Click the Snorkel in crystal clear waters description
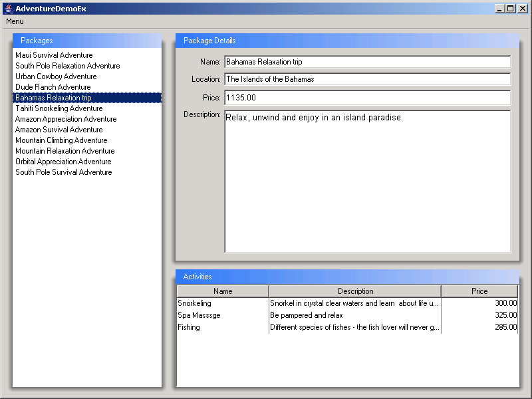532x399 pixels. (x=355, y=303)
